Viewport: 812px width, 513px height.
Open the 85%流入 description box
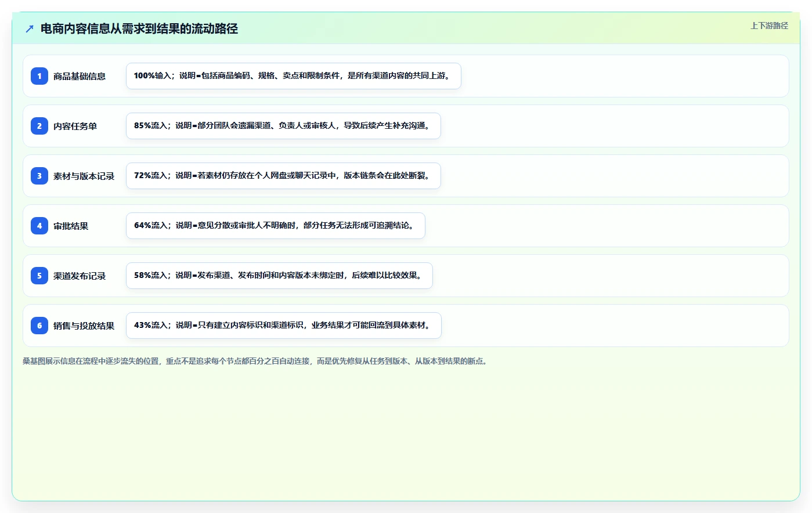(x=283, y=126)
